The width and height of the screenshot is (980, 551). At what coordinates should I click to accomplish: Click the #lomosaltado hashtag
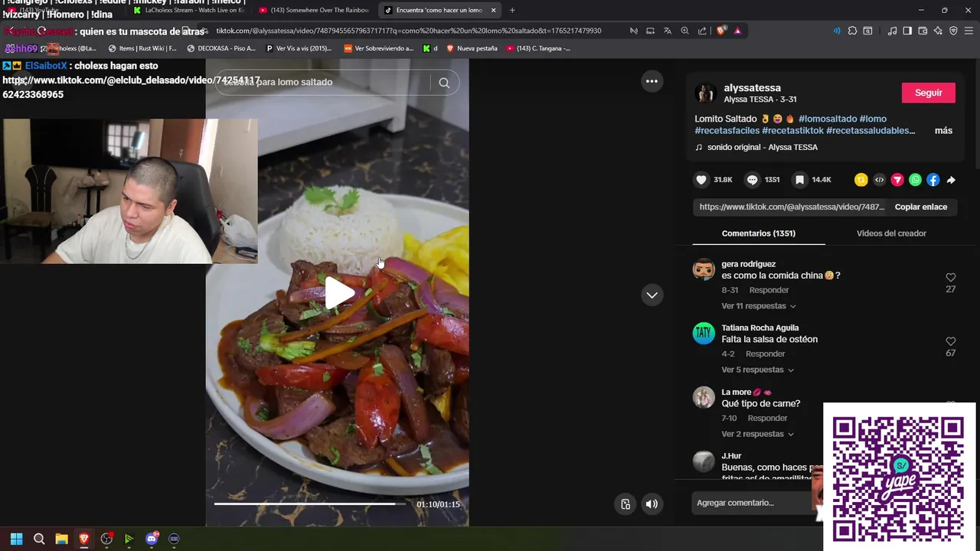coord(828,119)
